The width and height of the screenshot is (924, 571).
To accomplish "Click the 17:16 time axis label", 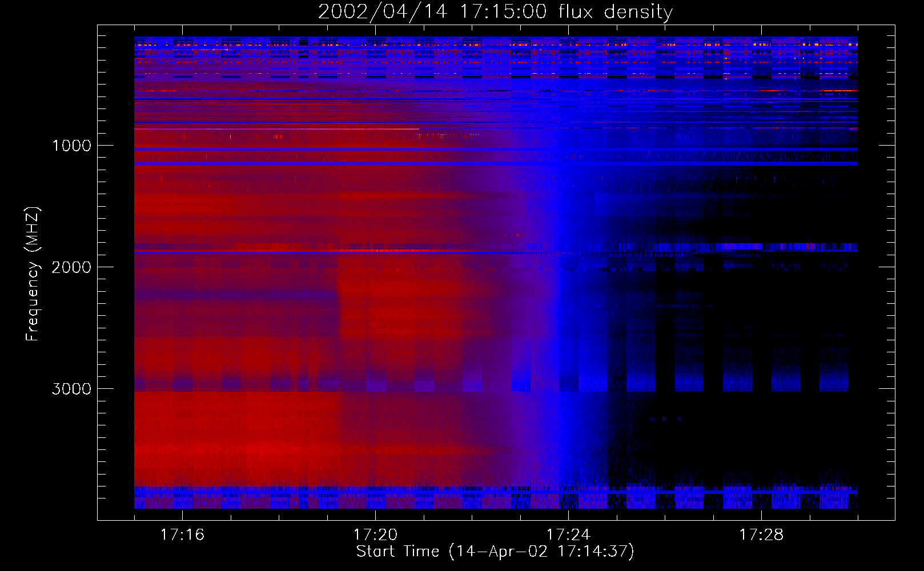I will pos(182,534).
